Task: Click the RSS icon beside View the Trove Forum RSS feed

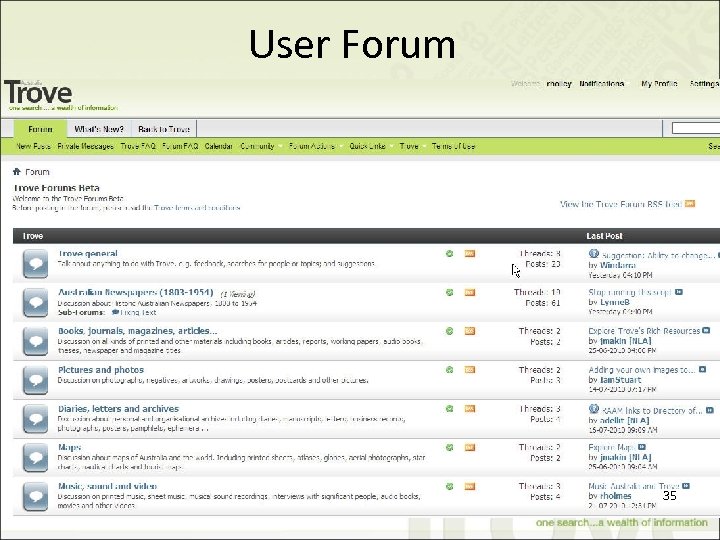Action: 690,203
